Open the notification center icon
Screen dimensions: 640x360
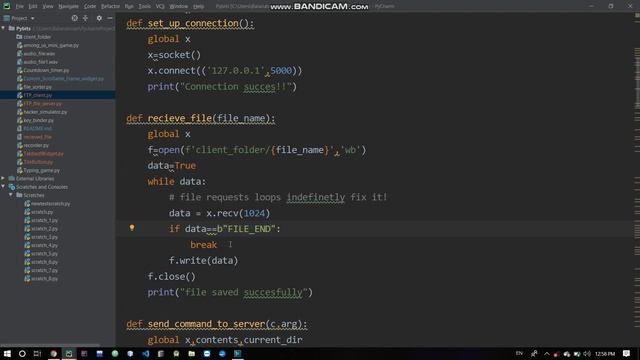coord(627,353)
